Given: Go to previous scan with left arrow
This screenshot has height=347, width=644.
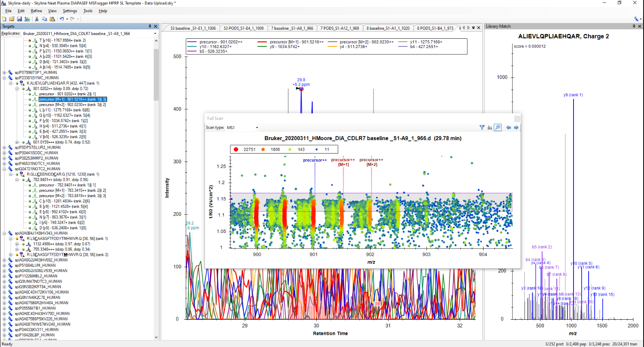Looking at the screenshot, I should point(508,127).
